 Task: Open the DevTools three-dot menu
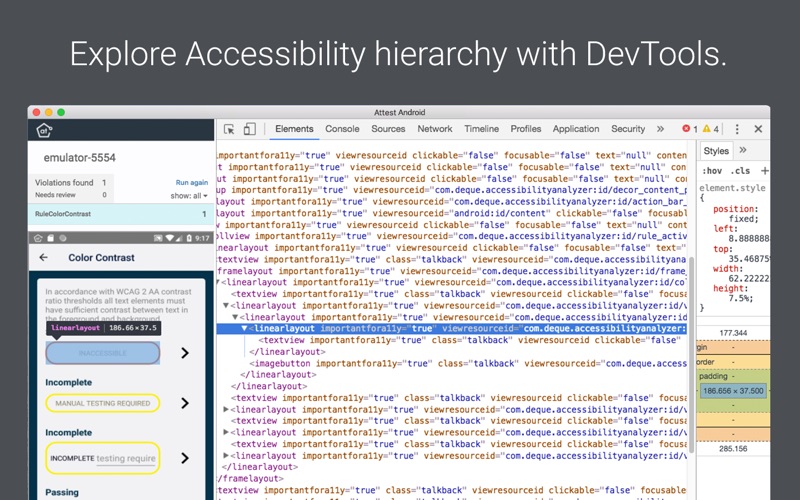737,129
